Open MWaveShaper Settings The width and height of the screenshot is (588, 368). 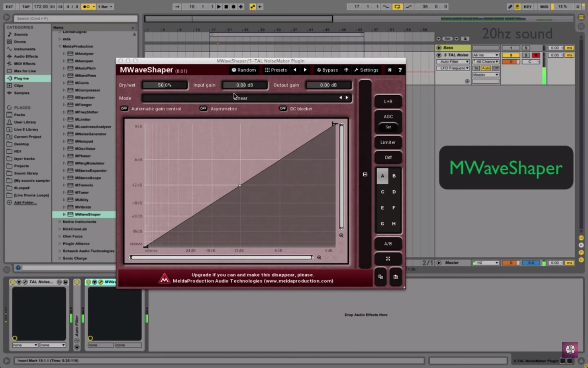point(366,70)
